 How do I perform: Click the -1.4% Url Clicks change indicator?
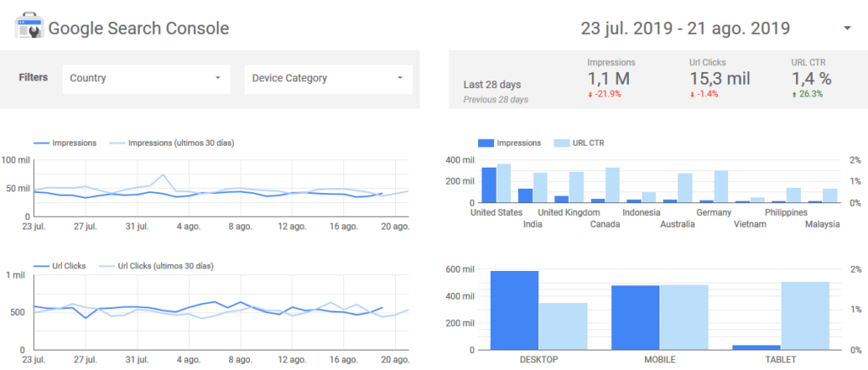704,94
